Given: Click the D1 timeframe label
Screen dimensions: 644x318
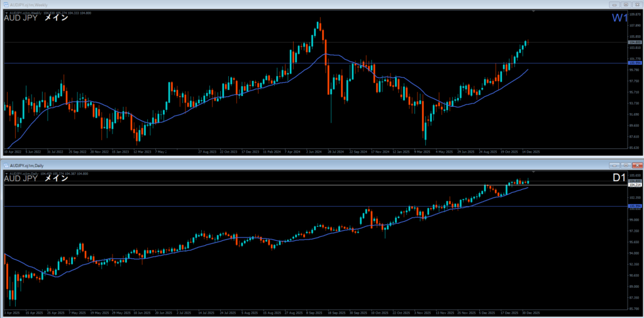Looking at the screenshot, I should pyautogui.click(x=619, y=178).
